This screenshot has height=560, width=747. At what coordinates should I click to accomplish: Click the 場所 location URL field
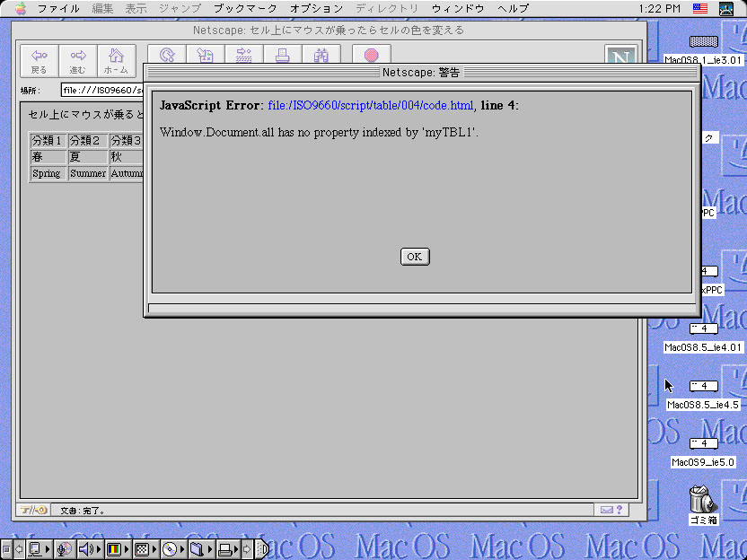coord(102,90)
